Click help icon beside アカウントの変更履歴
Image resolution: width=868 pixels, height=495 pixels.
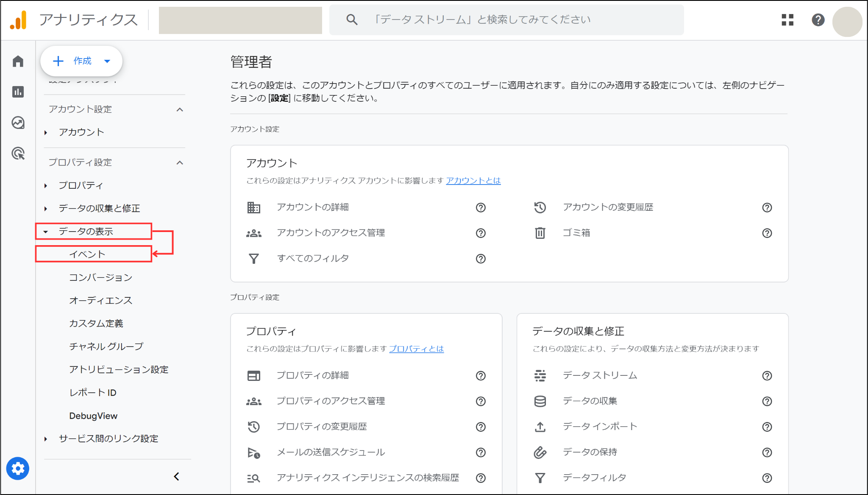point(767,207)
